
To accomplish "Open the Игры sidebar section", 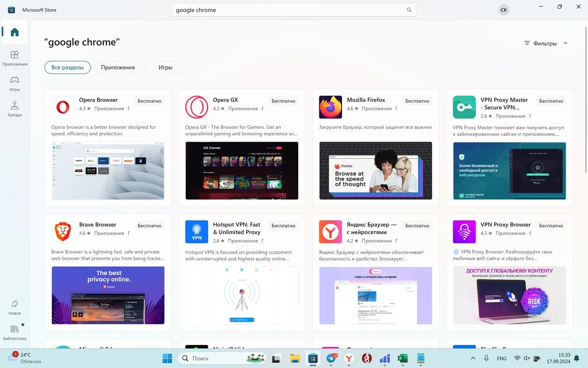I will point(15,83).
